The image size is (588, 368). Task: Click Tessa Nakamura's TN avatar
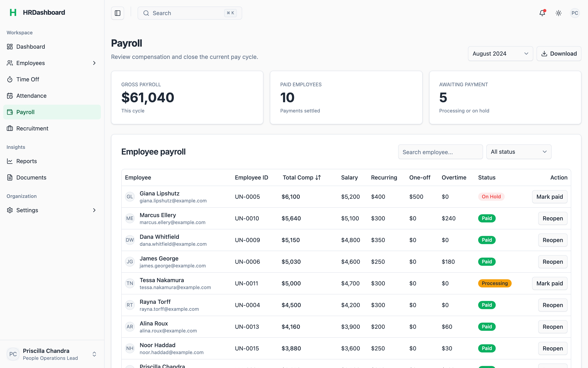(x=130, y=283)
